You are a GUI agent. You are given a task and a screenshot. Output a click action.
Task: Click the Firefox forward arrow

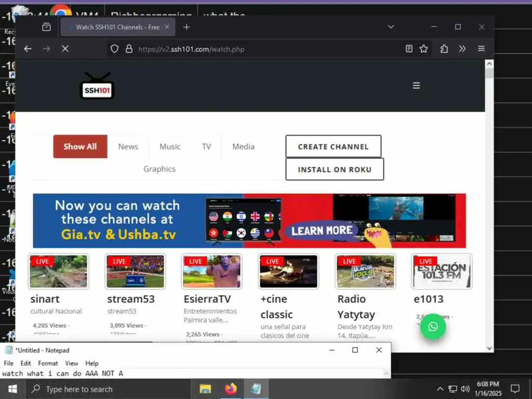[46, 49]
